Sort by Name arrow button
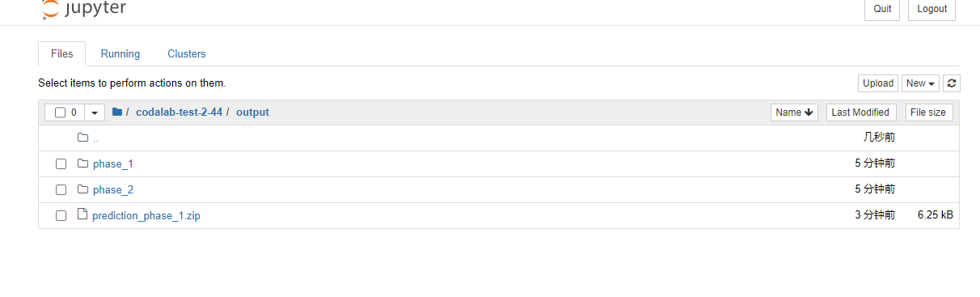Viewport: 980px width, 297px height. point(795,112)
